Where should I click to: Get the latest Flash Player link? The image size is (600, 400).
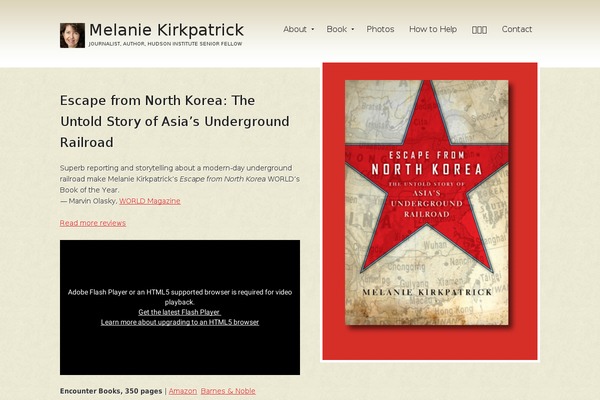(x=179, y=312)
